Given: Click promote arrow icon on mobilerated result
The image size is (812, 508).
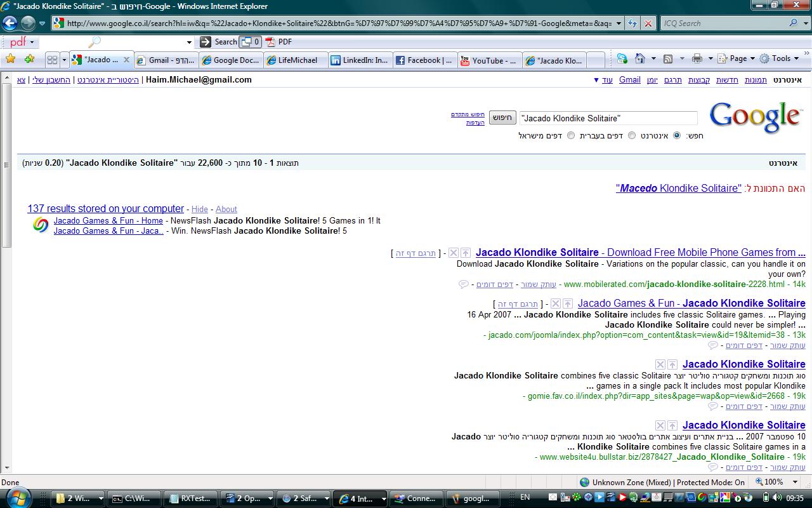Looking at the screenshot, I should pos(466,253).
